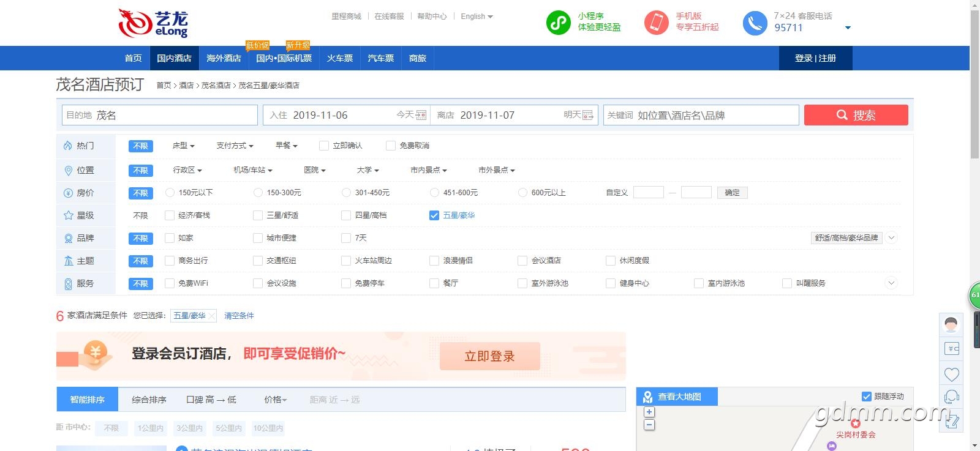The height and width of the screenshot is (451, 980).
Task: Click the magnifier icon on search button
Action: (842, 115)
